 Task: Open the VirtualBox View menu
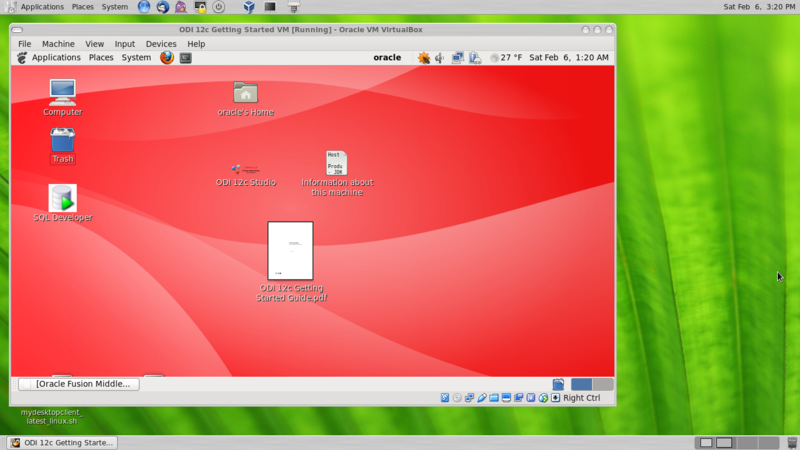click(x=94, y=44)
